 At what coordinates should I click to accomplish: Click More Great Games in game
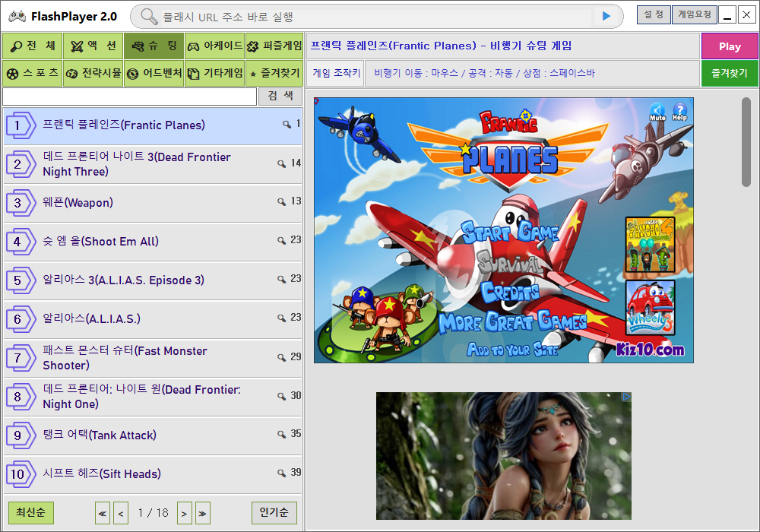coord(513,323)
